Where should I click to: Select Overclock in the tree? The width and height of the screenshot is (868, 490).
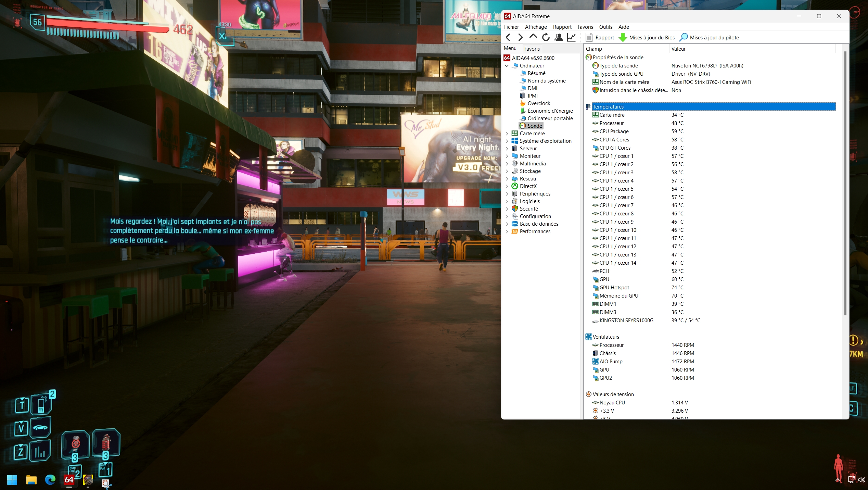coord(539,103)
